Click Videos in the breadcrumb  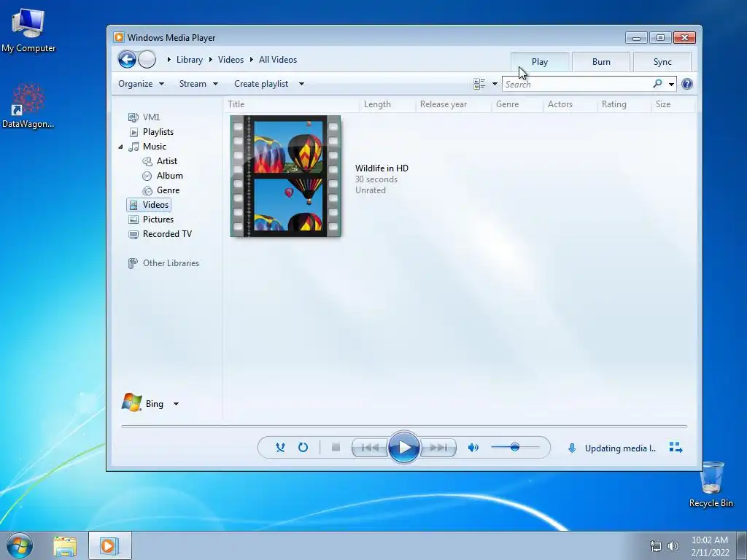click(231, 60)
